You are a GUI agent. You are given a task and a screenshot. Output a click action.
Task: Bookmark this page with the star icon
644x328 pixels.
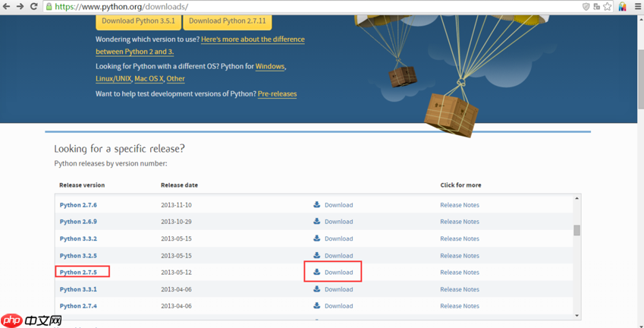click(x=608, y=7)
